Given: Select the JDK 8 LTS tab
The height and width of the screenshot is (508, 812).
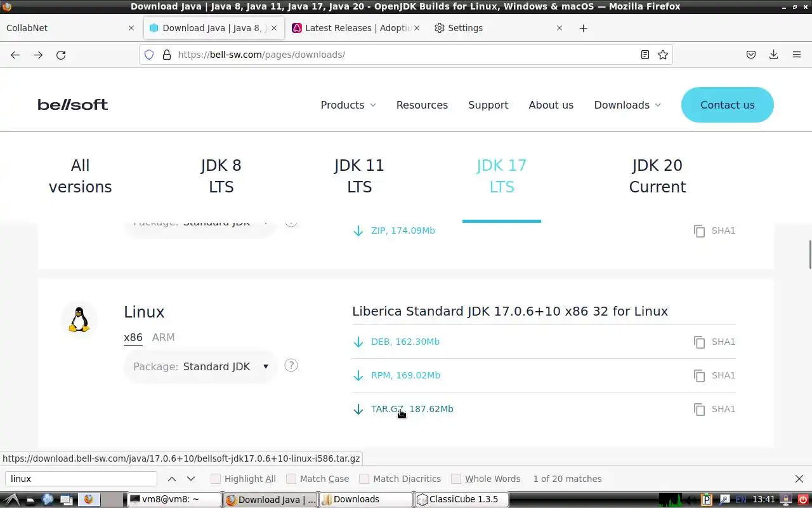Looking at the screenshot, I should click(221, 176).
